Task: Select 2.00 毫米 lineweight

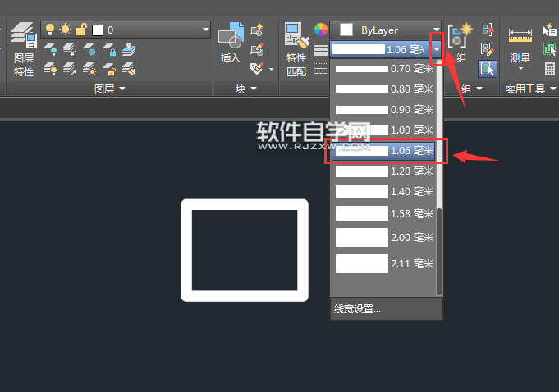Action: point(384,238)
